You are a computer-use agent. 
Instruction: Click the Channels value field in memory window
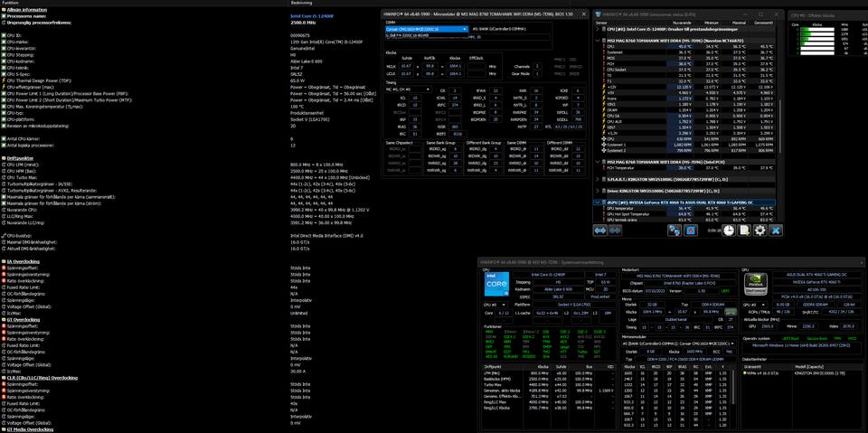point(537,66)
